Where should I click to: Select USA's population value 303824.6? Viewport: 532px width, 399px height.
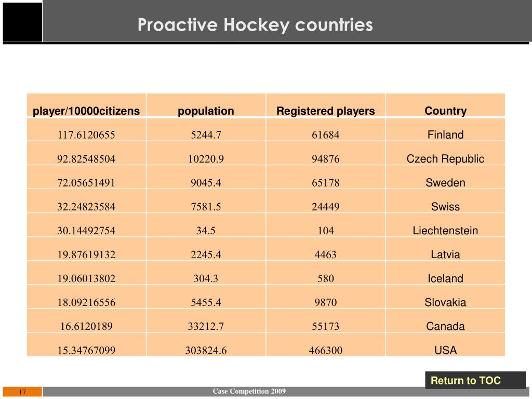pyautogui.click(x=206, y=350)
